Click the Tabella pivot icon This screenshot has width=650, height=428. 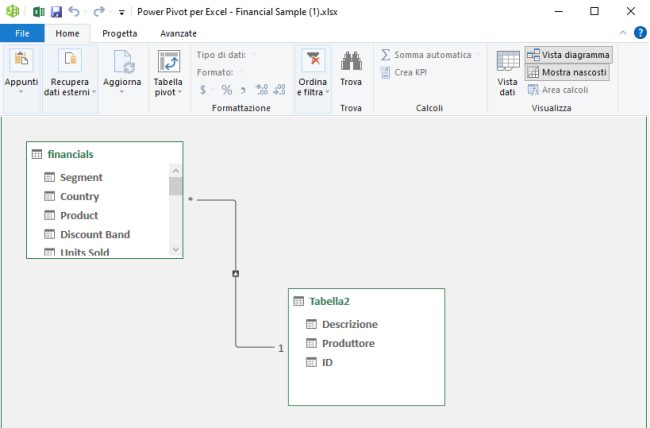169,61
